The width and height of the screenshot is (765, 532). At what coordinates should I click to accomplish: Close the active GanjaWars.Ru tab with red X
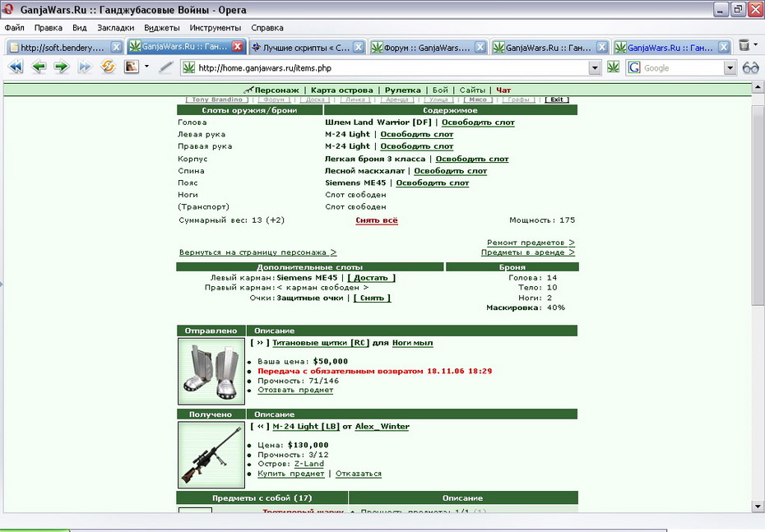coord(238,46)
